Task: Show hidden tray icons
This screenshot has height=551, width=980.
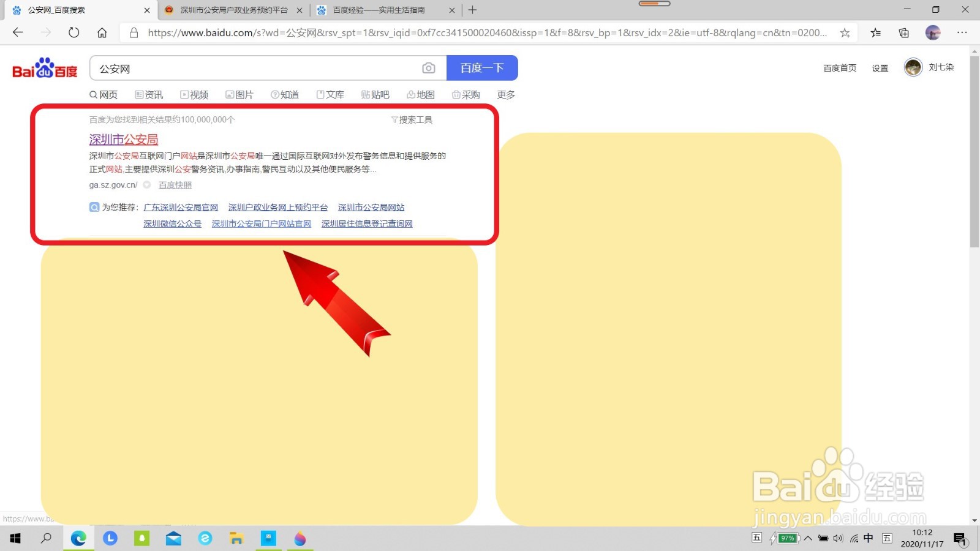Action: pos(808,539)
